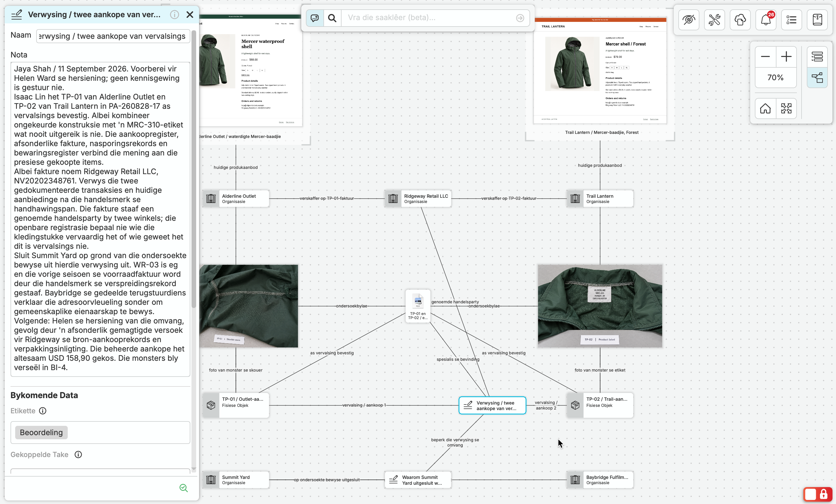The image size is (836, 504).
Task: Open the task list icon
Action: click(x=792, y=20)
